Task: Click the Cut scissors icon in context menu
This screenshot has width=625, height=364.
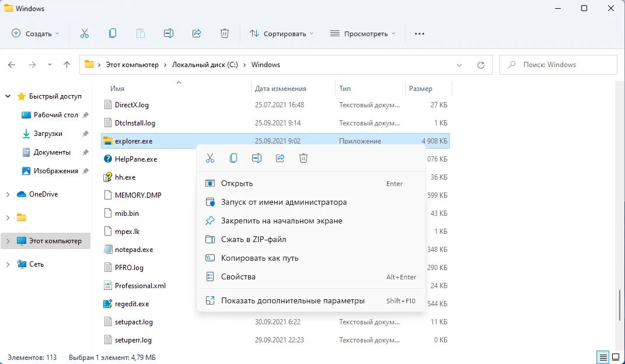Action: tap(210, 158)
